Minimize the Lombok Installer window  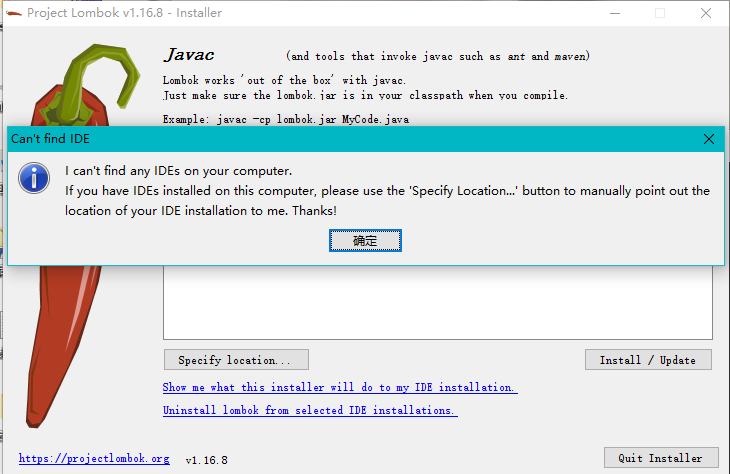tap(615, 13)
